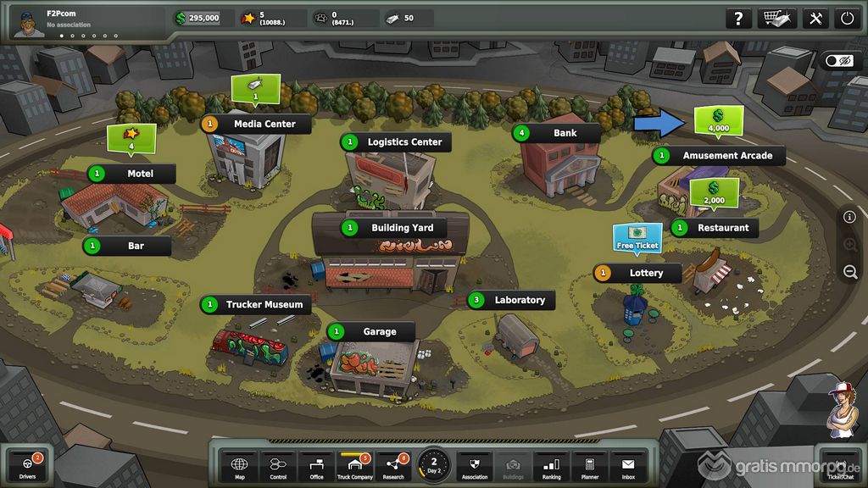Image resolution: width=868 pixels, height=488 pixels.
Task: Click the Day 2 clock dial
Action: (434, 465)
